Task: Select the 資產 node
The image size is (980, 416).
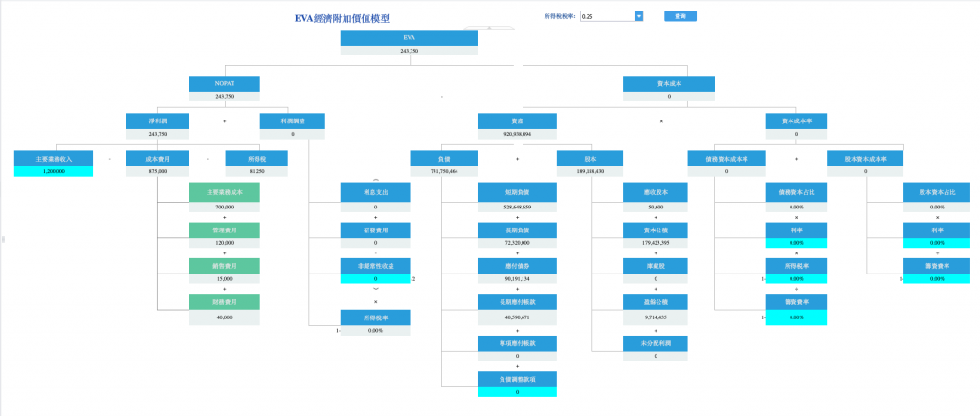Action: coord(517,121)
